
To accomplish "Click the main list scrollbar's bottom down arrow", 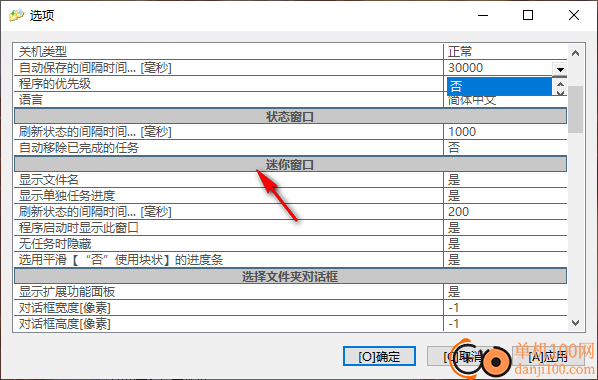I will click(575, 323).
